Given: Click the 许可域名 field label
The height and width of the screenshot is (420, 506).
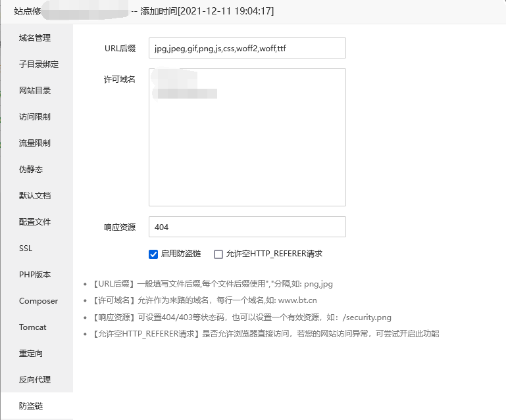Looking at the screenshot, I should (119, 80).
